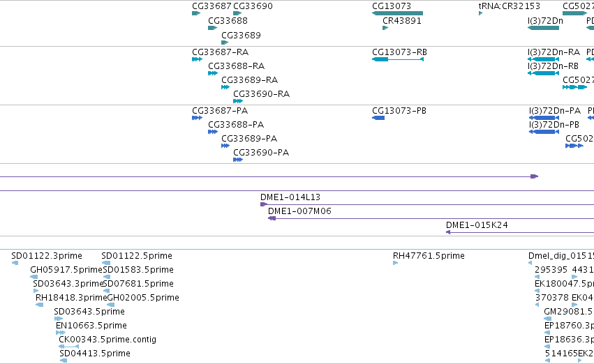The width and height of the screenshot is (594, 364).
Task: Select the GH05917.5prime EST label
Action: click(66, 270)
